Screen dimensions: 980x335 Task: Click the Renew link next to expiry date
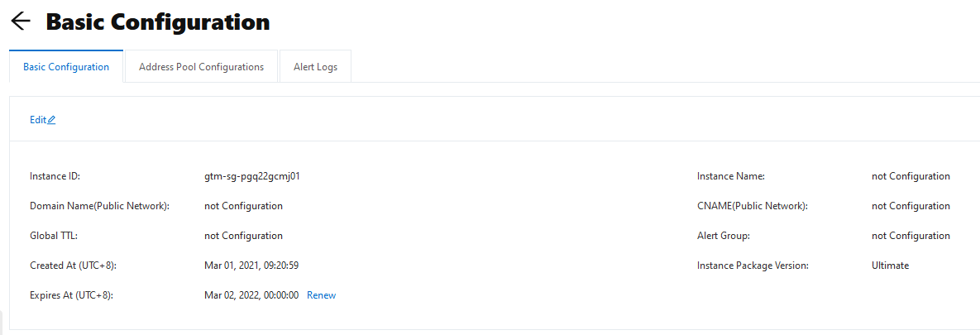click(x=321, y=295)
